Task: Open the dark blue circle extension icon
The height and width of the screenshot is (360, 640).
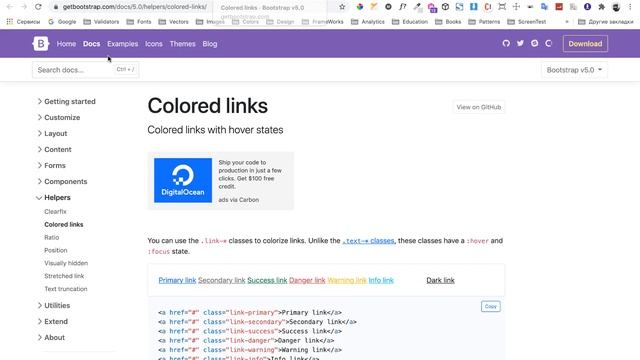Action: pyautogui.click(x=587, y=7)
